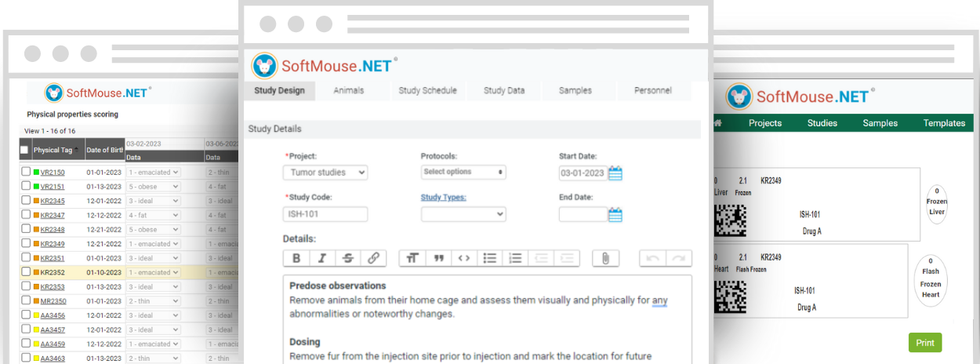Open the Study Types dropdown
This screenshot has height=364, width=980.
[463, 214]
